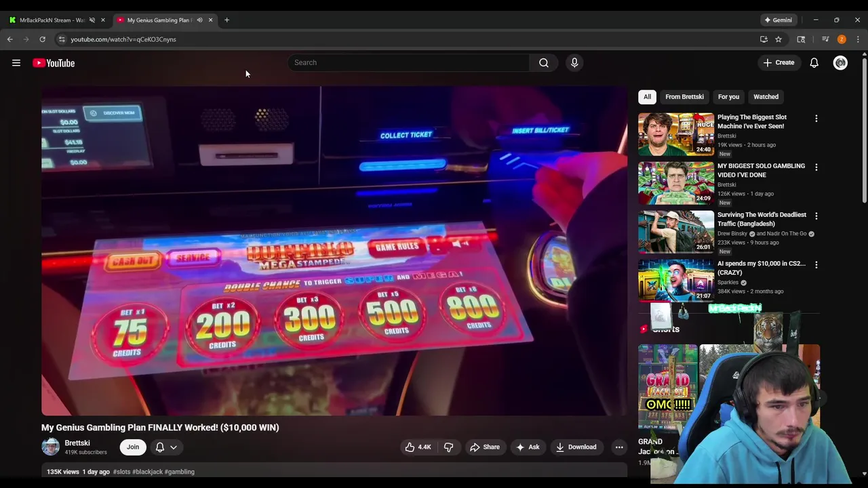Open the GRAND jackpot Shorts thumbnail
Screen dimensions: 868x488
668,387
